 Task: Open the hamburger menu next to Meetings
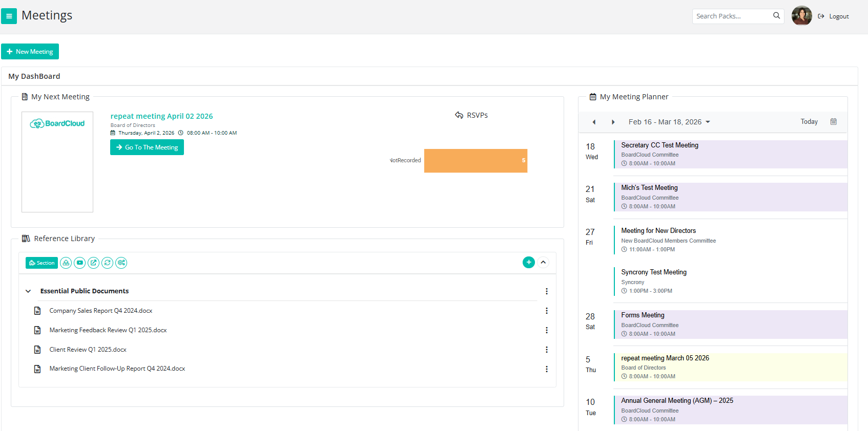tap(9, 16)
